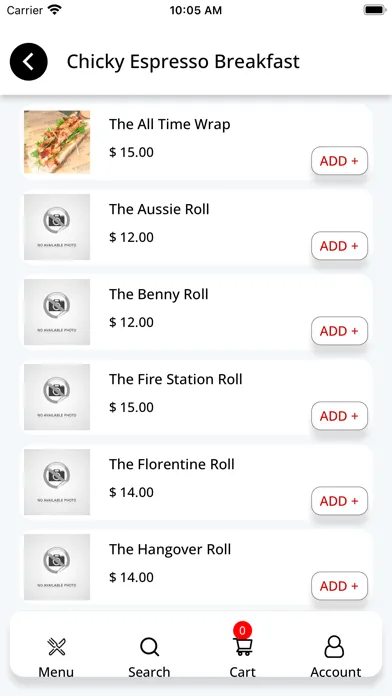The image size is (392, 696).
Task: Select The Fire Station Roll title
Action: pos(176,380)
